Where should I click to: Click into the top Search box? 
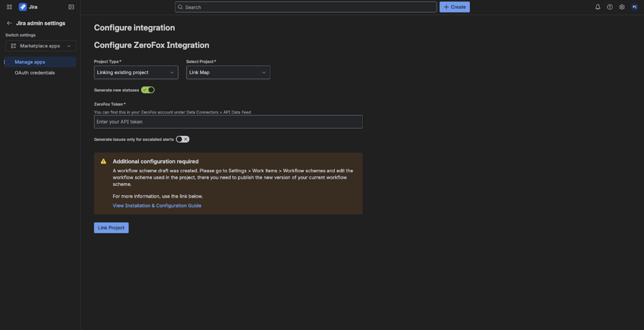point(306,7)
